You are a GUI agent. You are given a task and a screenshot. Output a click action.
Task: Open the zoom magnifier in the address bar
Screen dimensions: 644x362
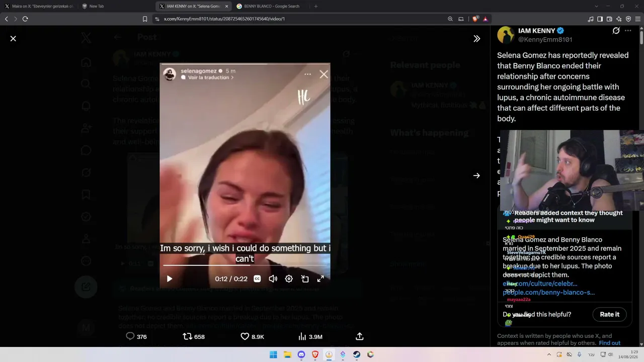(450, 19)
